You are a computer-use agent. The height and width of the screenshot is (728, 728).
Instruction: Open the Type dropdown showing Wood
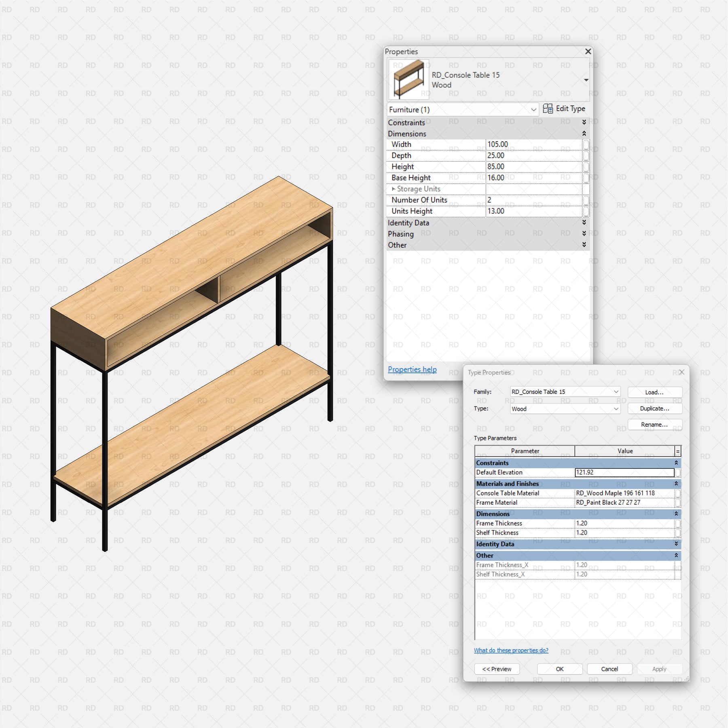(616, 409)
